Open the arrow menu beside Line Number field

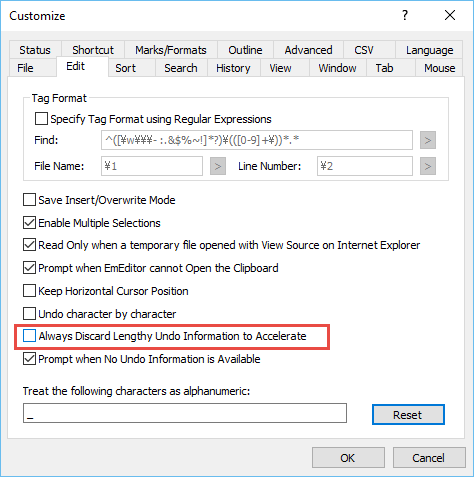click(x=428, y=166)
